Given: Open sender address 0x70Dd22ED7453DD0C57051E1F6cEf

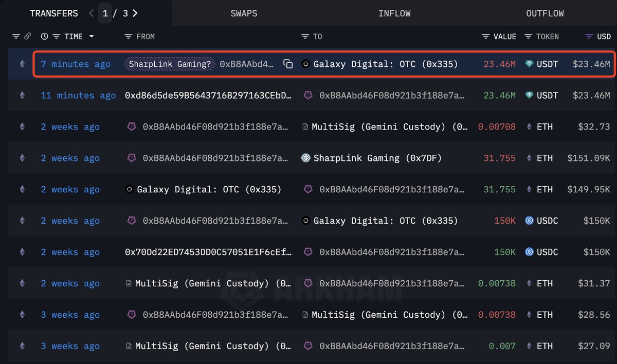Looking at the screenshot, I should click(208, 252).
